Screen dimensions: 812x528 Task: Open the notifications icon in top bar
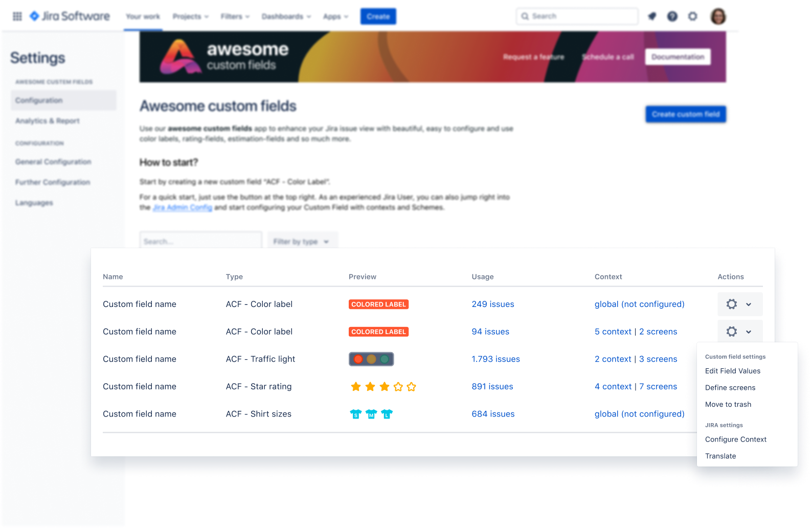click(x=652, y=16)
